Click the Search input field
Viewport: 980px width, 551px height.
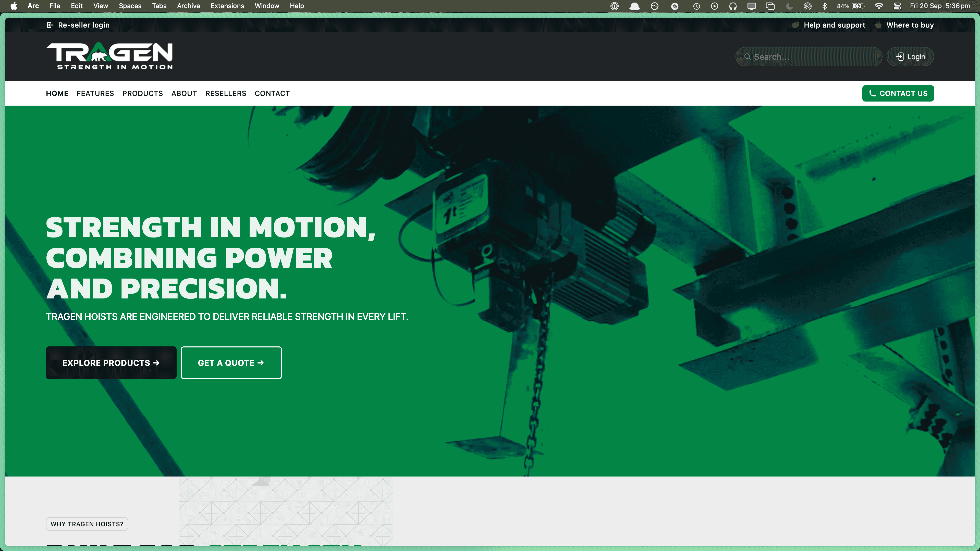[x=809, y=57]
